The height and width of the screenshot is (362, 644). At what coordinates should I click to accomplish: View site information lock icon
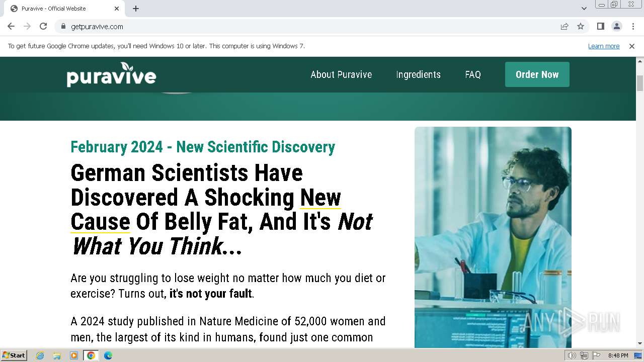click(x=63, y=27)
